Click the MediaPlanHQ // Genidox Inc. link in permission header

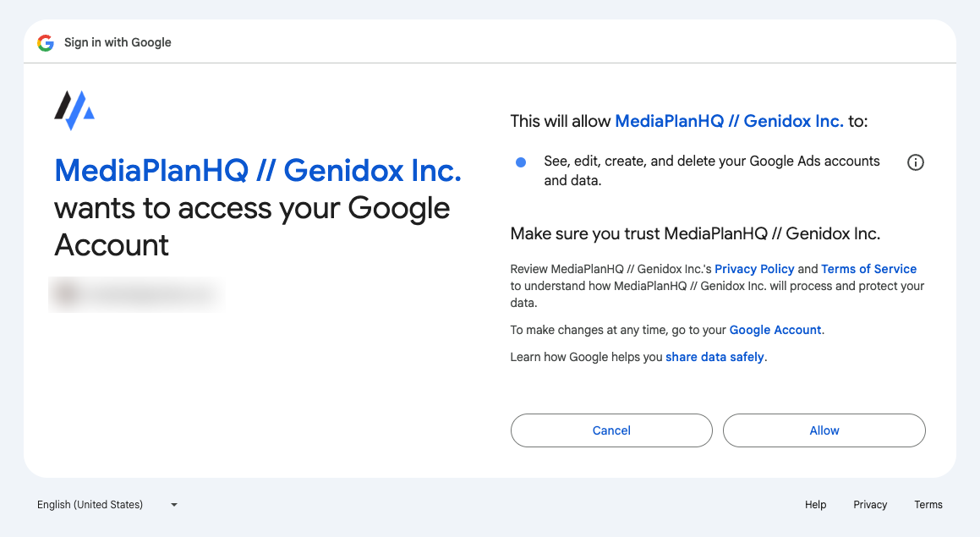click(x=730, y=121)
